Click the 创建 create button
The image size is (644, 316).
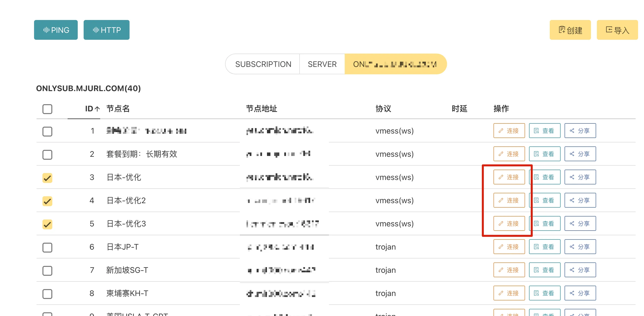tap(570, 30)
